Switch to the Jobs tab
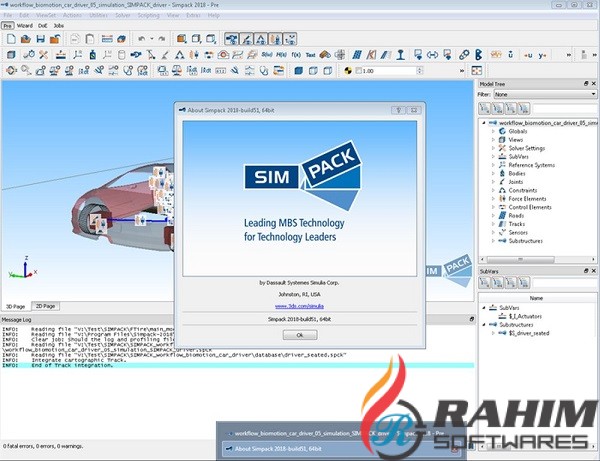 pyautogui.click(x=59, y=26)
